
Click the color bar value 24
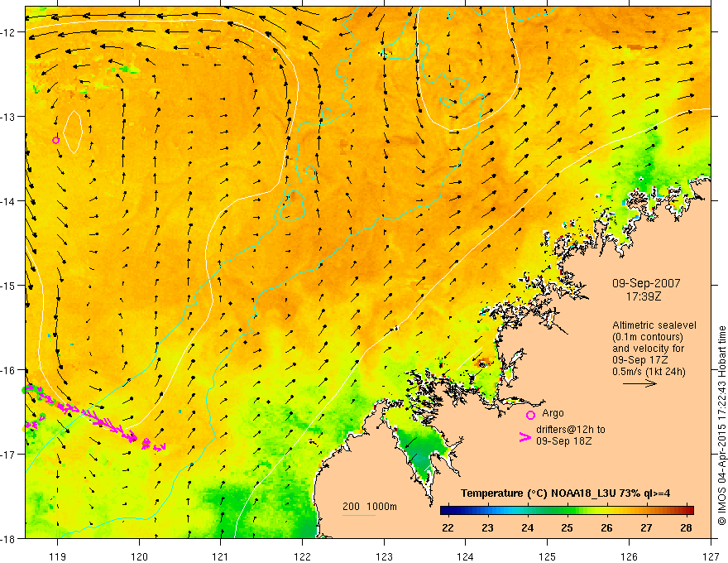click(528, 527)
